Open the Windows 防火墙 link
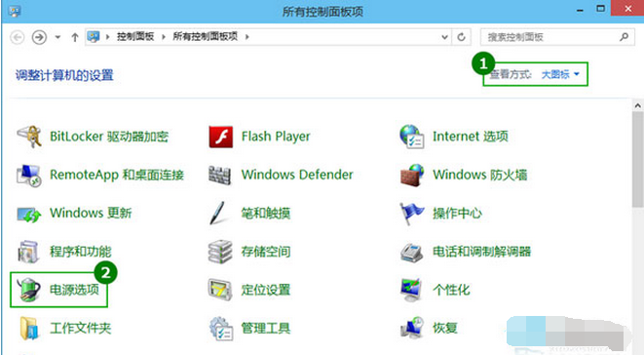The image size is (644, 355). 479,175
